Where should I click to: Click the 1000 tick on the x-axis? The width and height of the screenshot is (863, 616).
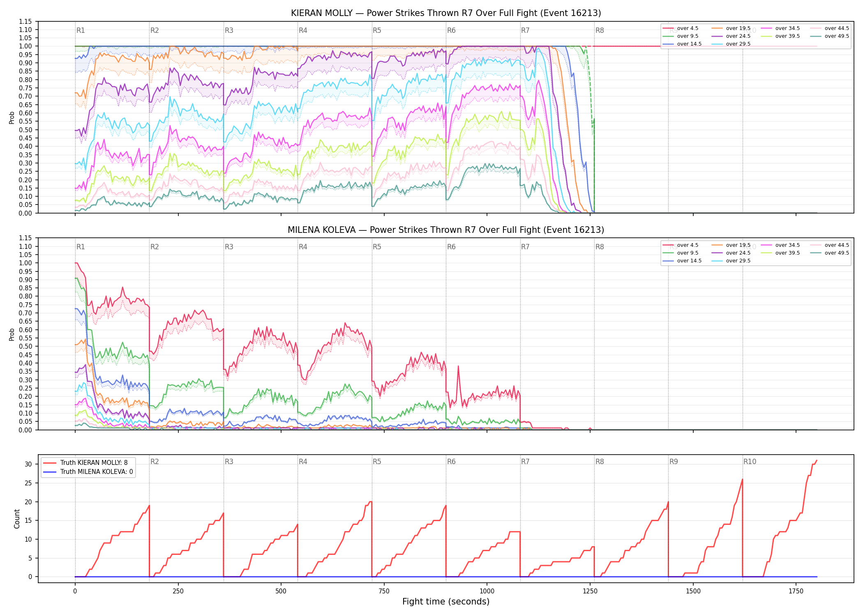[487, 591]
